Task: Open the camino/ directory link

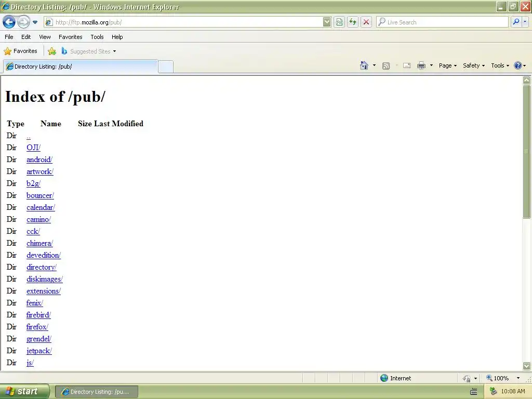Action: point(38,220)
